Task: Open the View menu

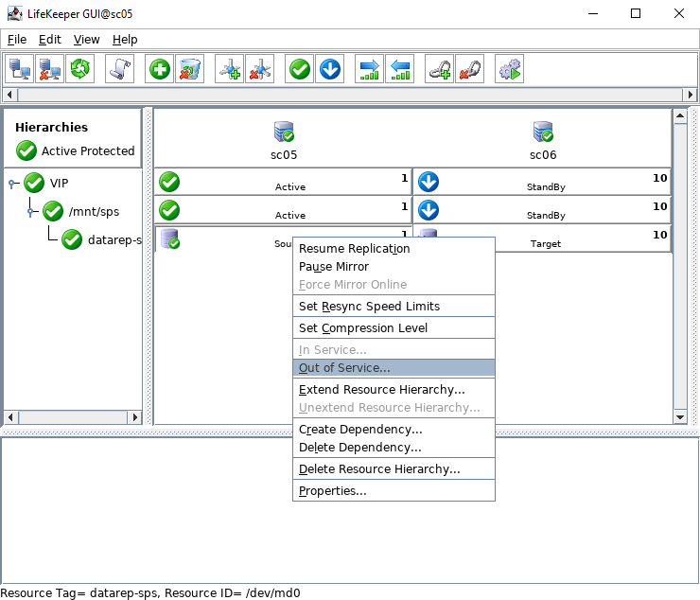Action: point(87,40)
